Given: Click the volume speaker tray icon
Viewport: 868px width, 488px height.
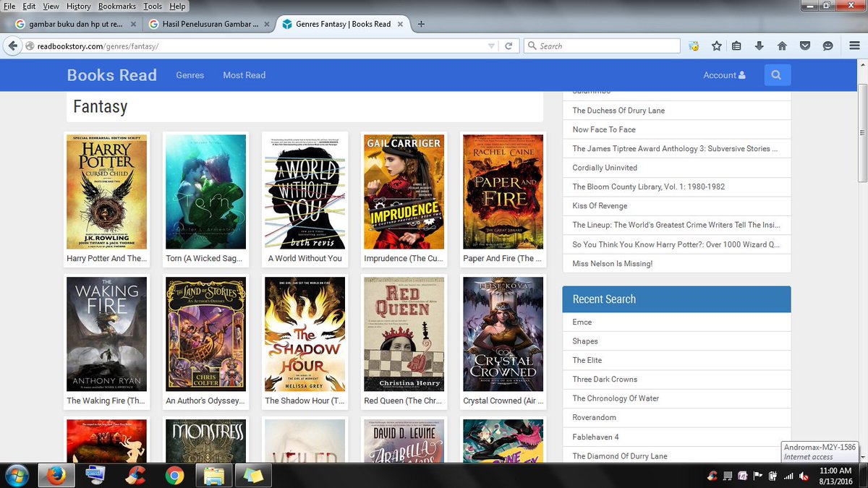Looking at the screenshot, I should point(804,476).
